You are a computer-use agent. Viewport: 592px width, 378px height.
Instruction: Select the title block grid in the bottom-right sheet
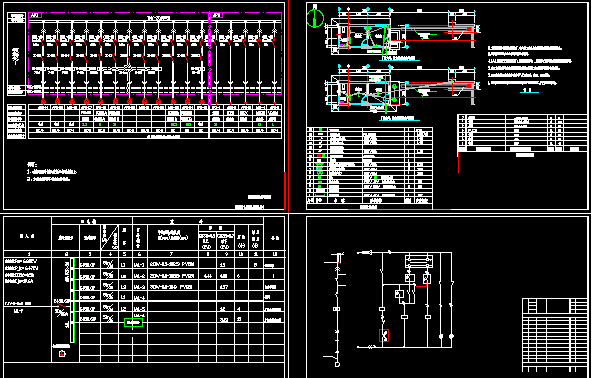point(555,335)
